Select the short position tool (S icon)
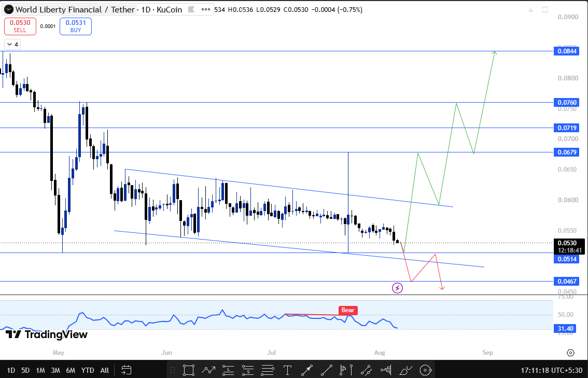 (x=248, y=370)
